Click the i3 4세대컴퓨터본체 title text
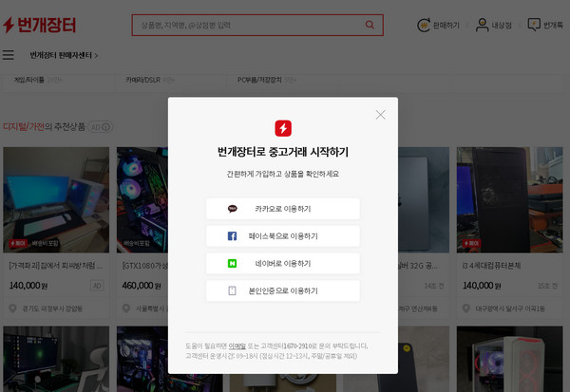Screen dimensions: 570x392 (x=491, y=266)
